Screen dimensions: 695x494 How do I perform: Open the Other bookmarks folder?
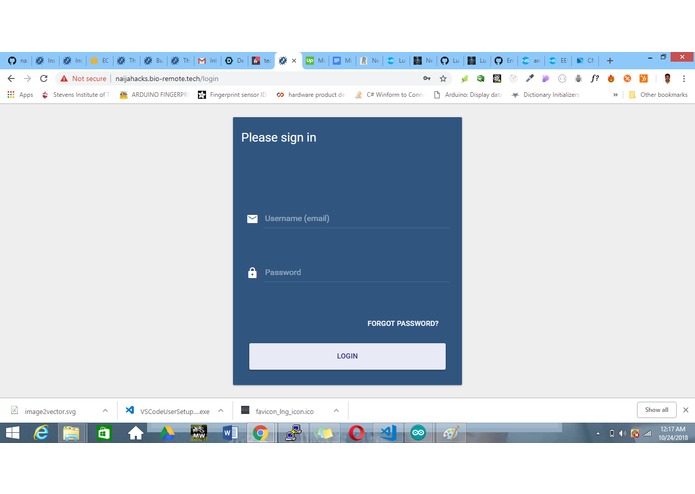pyautogui.click(x=658, y=94)
